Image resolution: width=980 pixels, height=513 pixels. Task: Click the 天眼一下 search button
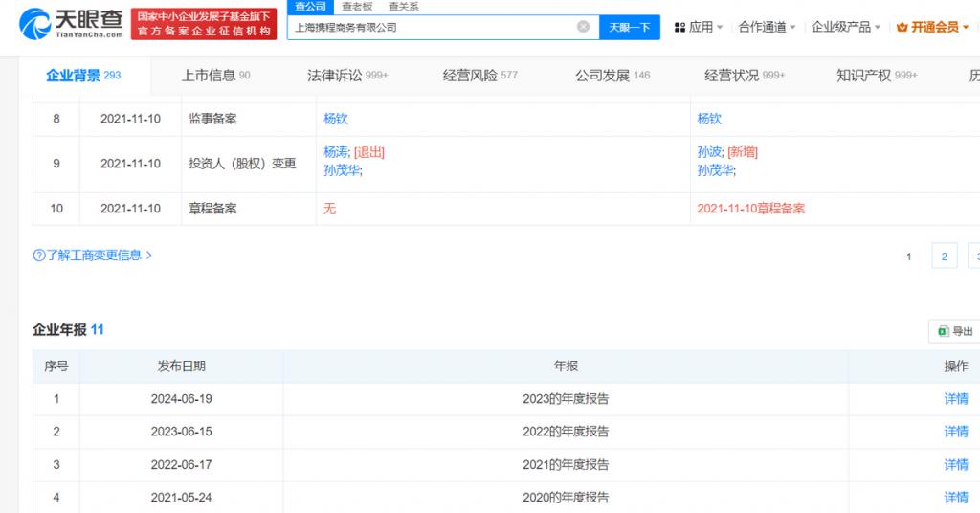coord(630,27)
